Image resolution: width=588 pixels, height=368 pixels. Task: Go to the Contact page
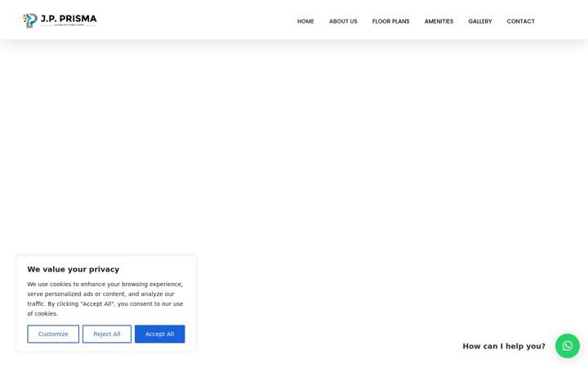520,21
